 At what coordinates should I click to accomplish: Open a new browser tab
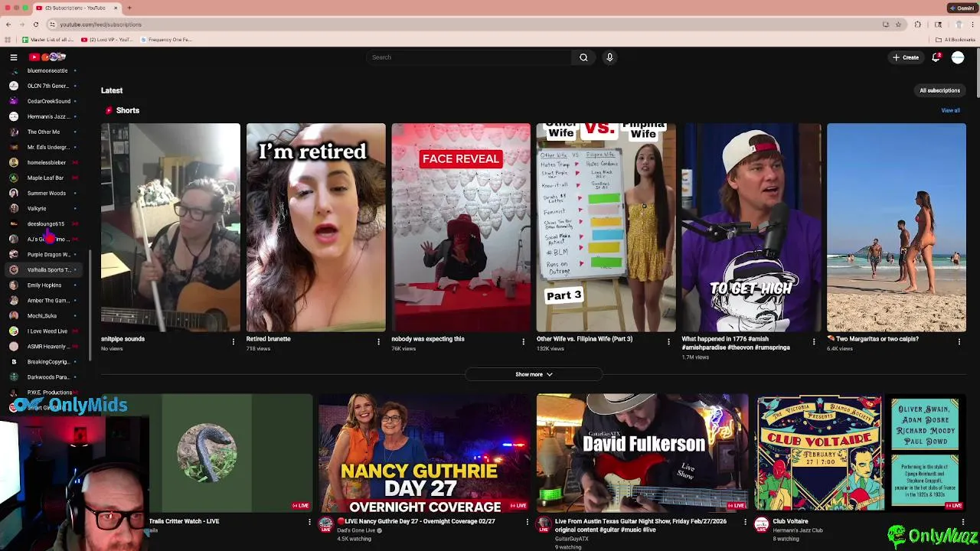pos(129,8)
